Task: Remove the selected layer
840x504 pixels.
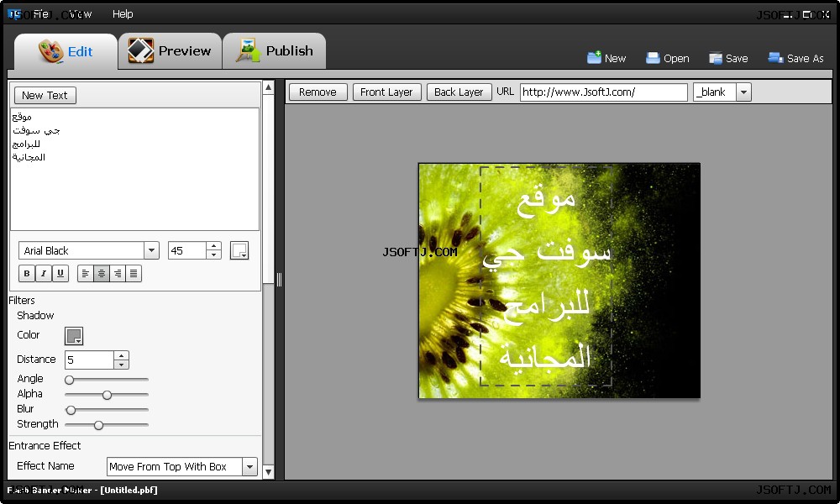Action: tap(318, 92)
